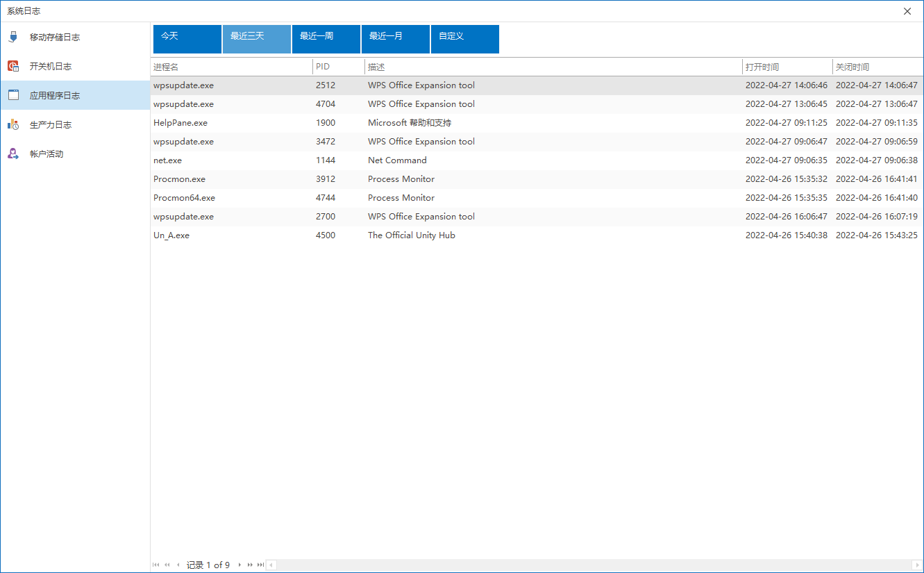Filter logs by 最近三天
The height and width of the screenshot is (573, 924).
pos(257,39)
